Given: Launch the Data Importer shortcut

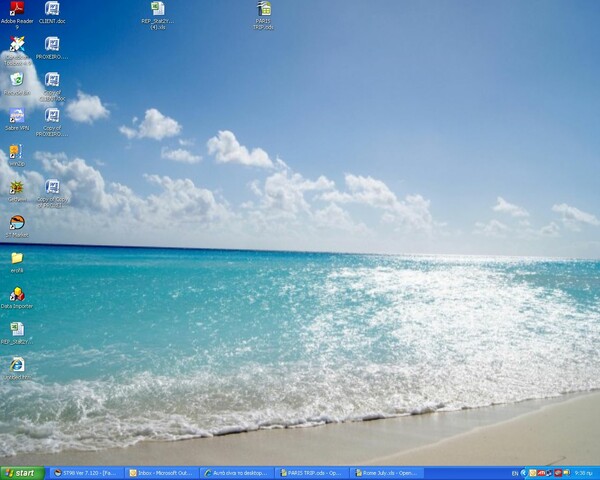Looking at the screenshot, I should [17, 294].
